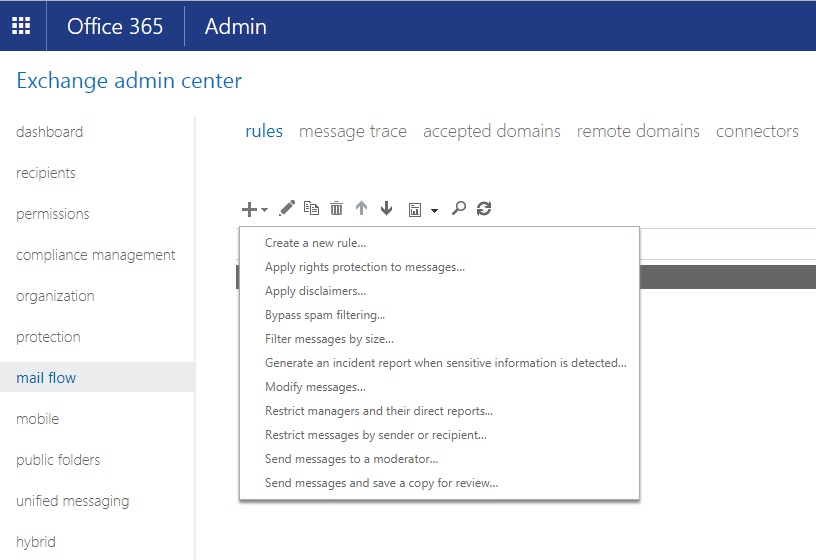Screen dimensions: 816x560
Task: Go to the connectors tab
Action: pyautogui.click(x=757, y=131)
